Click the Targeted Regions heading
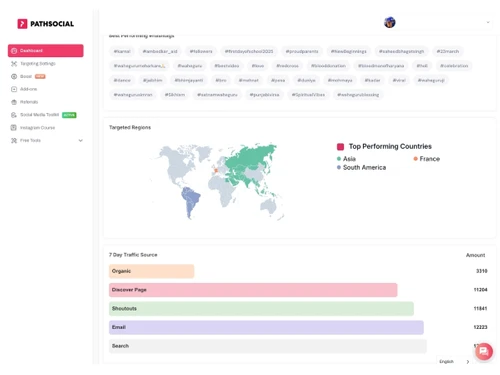The width and height of the screenshot is (500, 375). click(x=130, y=127)
